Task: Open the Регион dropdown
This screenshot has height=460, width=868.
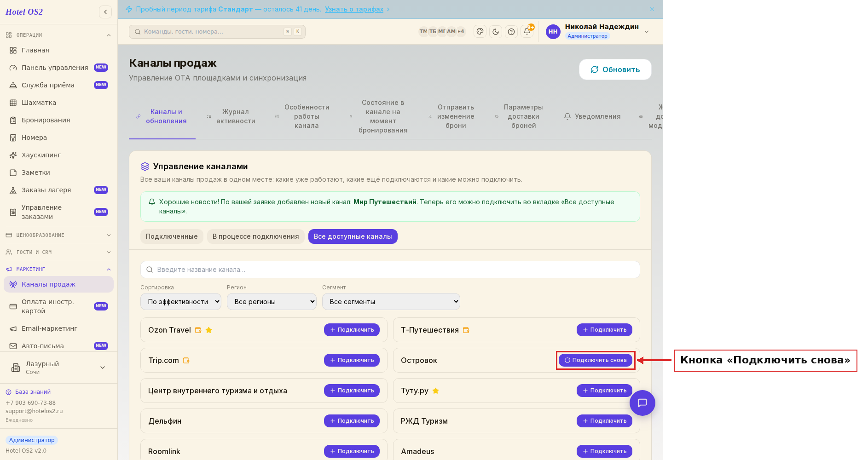Action: [x=272, y=302]
